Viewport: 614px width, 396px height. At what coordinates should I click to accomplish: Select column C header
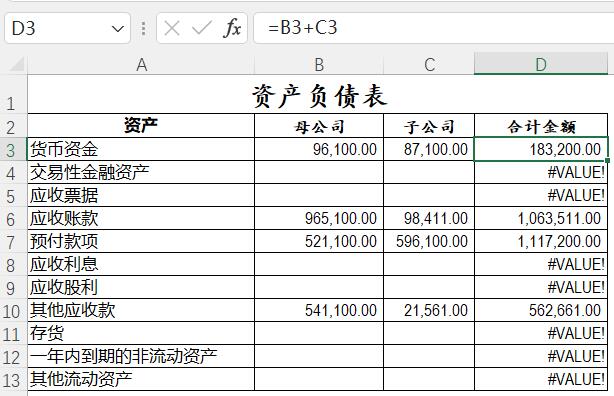[x=429, y=65]
